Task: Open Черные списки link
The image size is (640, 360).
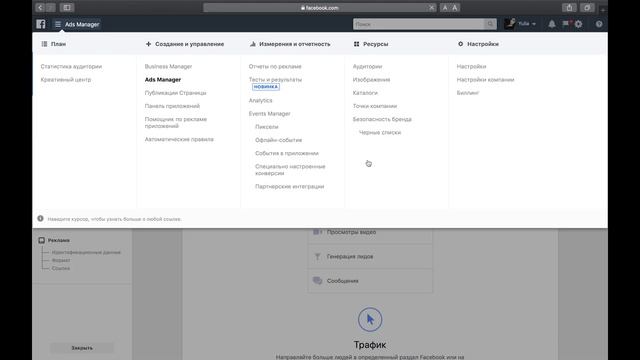Action: click(380, 132)
